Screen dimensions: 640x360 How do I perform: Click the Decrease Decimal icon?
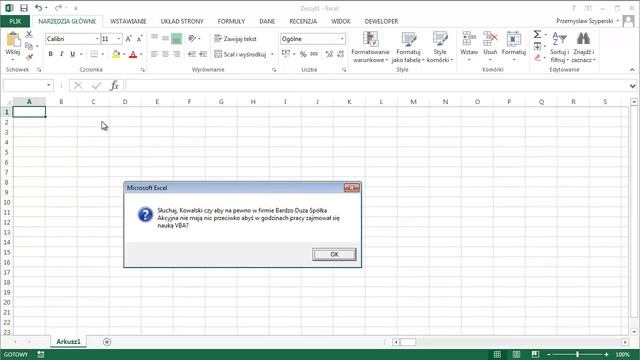pyautogui.click(x=340, y=54)
